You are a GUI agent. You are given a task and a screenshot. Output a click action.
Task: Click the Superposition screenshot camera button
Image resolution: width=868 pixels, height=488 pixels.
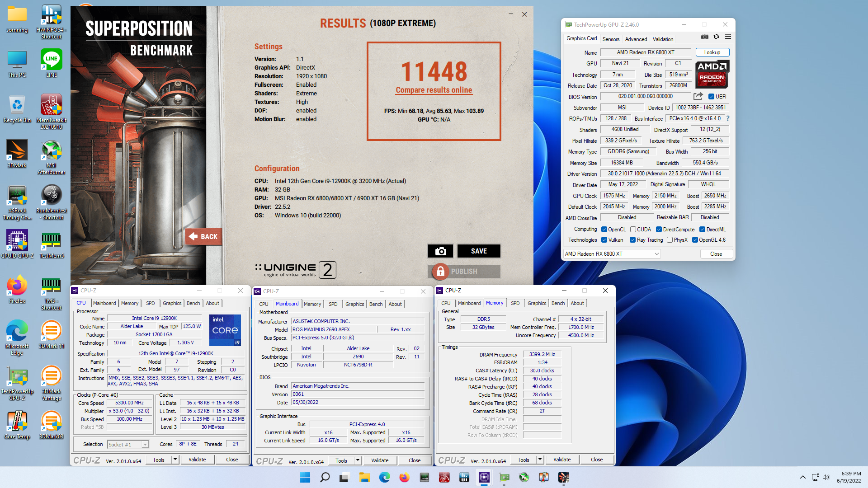coord(441,251)
